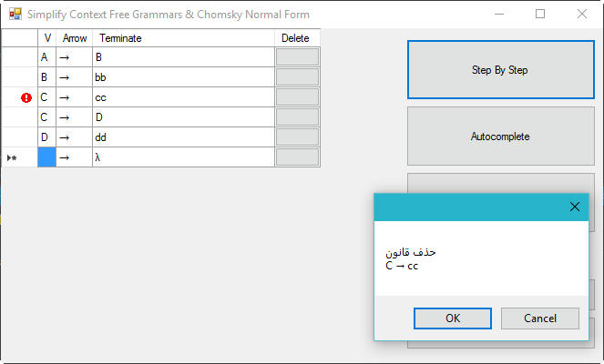Click the Step By Step button
The height and width of the screenshot is (364, 604).
coord(501,70)
